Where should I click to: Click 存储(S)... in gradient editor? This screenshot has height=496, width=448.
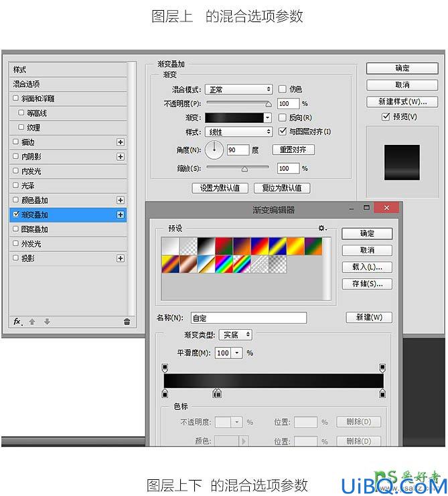367,284
